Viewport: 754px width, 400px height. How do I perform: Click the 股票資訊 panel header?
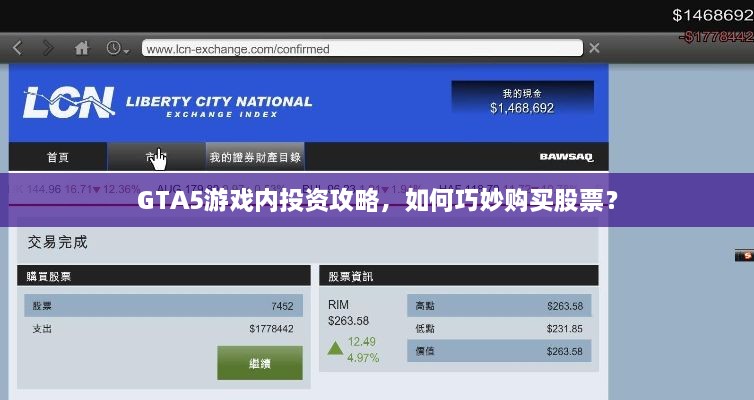click(459, 276)
